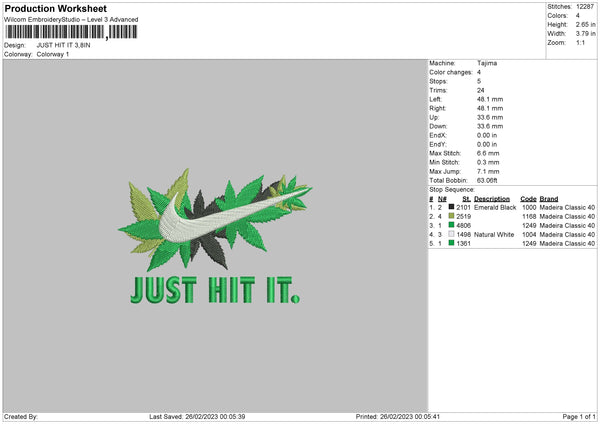Image resolution: width=600 pixels, height=424 pixels.
Task: Select the 'St.' column header
Action: point(466,199)
